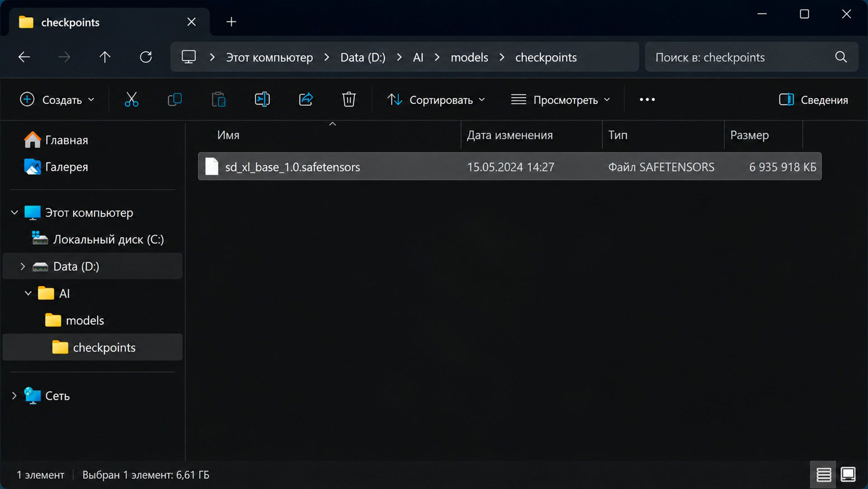
Task: Go up one folder level
Action: click(105, 57)
